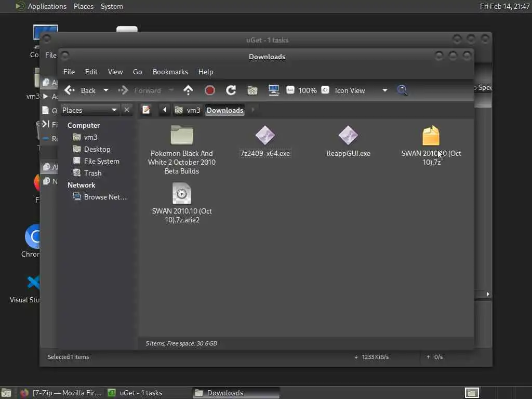Go to vm3 in the path bar
The height and width of the screenshot is (399, 532).
(x=188, y=110)
